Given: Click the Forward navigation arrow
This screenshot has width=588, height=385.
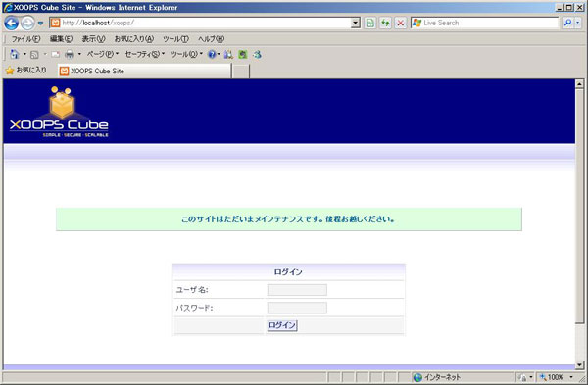Looking at the screenshot, I should coord(27,24).
